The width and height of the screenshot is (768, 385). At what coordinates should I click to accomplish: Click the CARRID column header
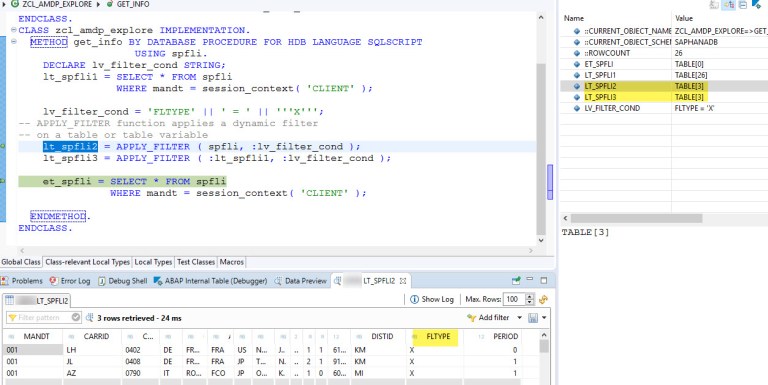point(93,337)
